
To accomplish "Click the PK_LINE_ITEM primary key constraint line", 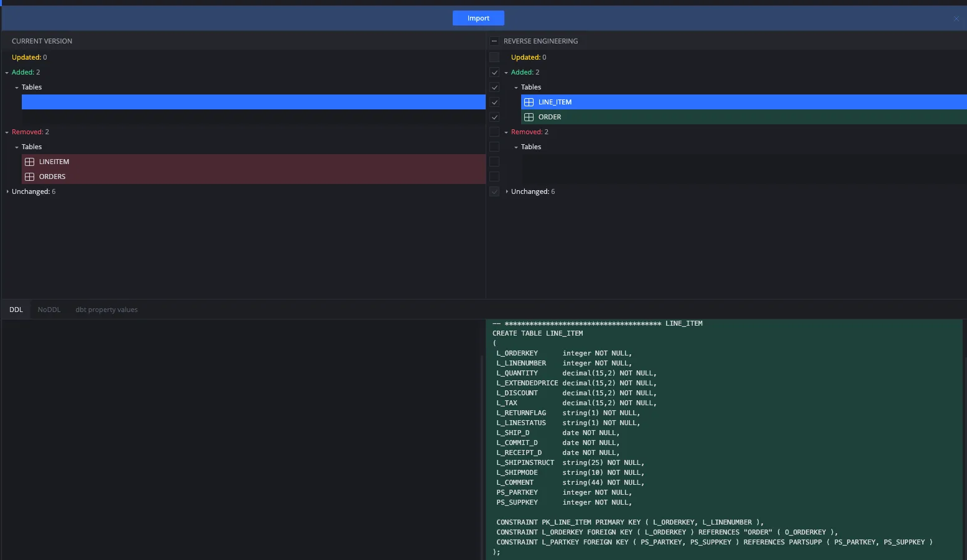I will 630,522.
